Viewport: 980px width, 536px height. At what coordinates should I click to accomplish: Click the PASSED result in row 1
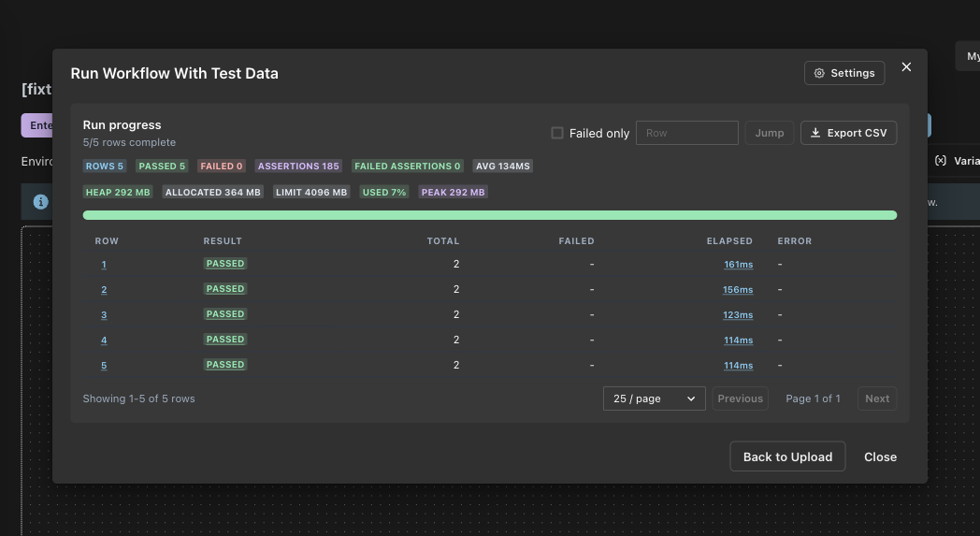225,263
